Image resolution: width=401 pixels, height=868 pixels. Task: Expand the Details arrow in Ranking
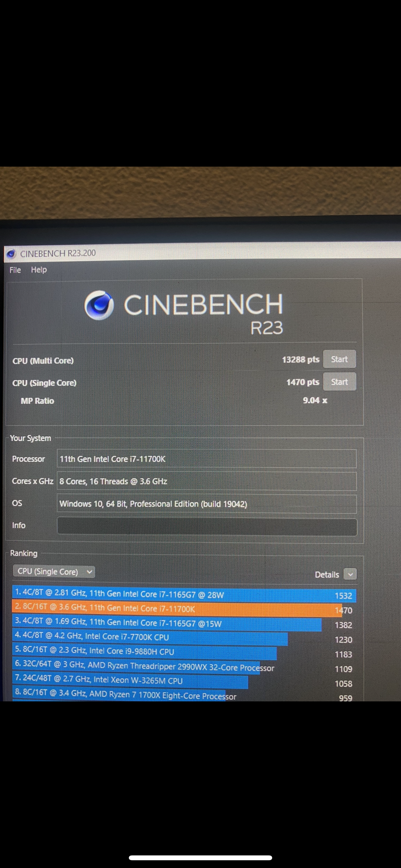(x=350, y=574)
